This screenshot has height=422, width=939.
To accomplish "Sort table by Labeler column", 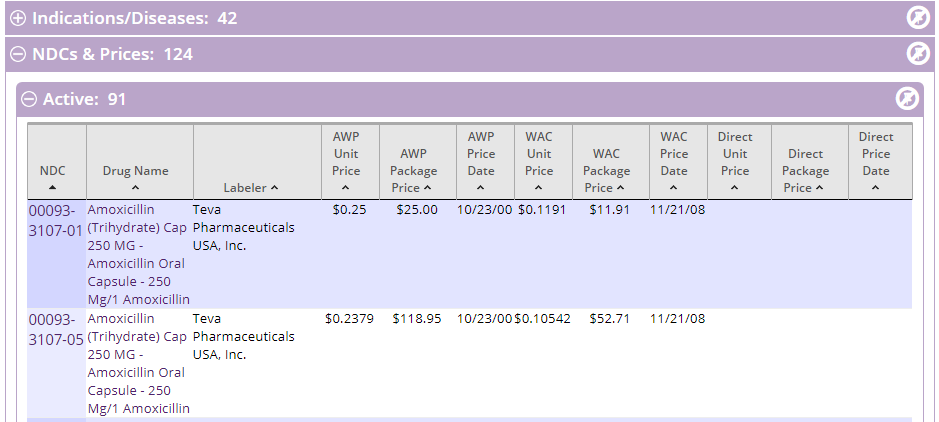I will 251,187.
